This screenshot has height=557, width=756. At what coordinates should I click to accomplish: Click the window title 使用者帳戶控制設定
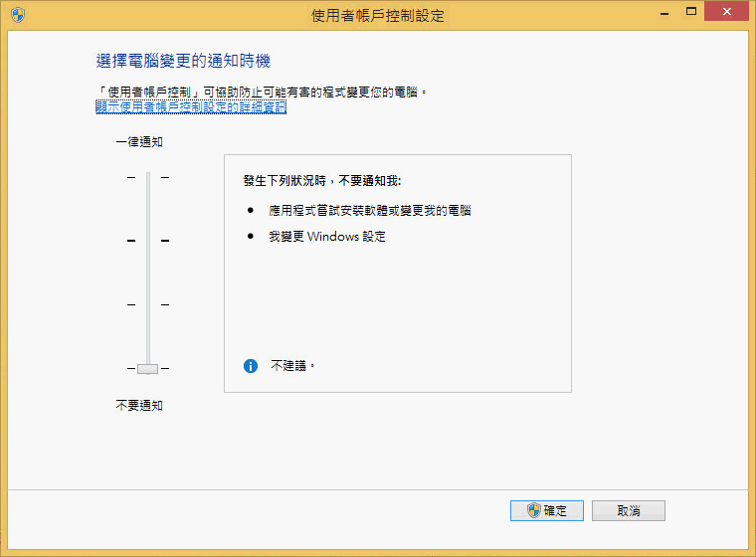378,16
